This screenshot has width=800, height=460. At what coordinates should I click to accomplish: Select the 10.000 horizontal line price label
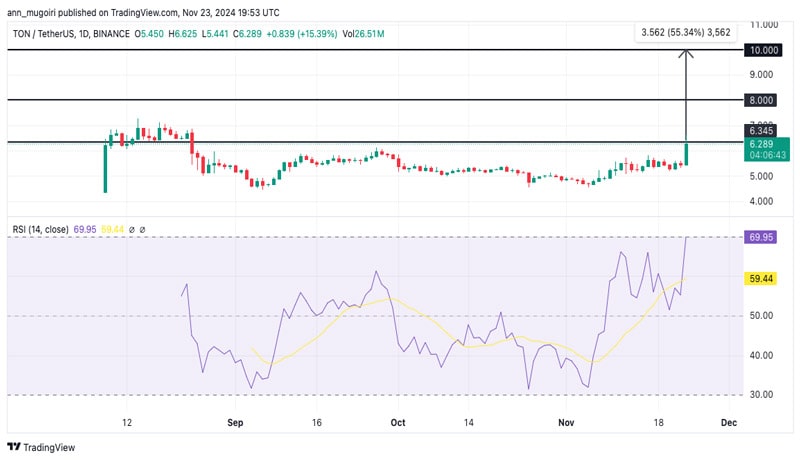click(763, 50)
